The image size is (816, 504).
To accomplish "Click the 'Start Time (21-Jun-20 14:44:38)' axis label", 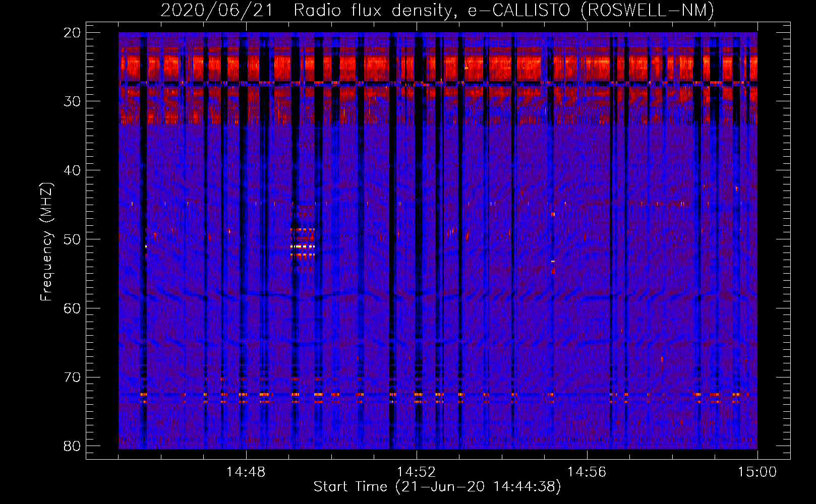I will pos(437,487).
